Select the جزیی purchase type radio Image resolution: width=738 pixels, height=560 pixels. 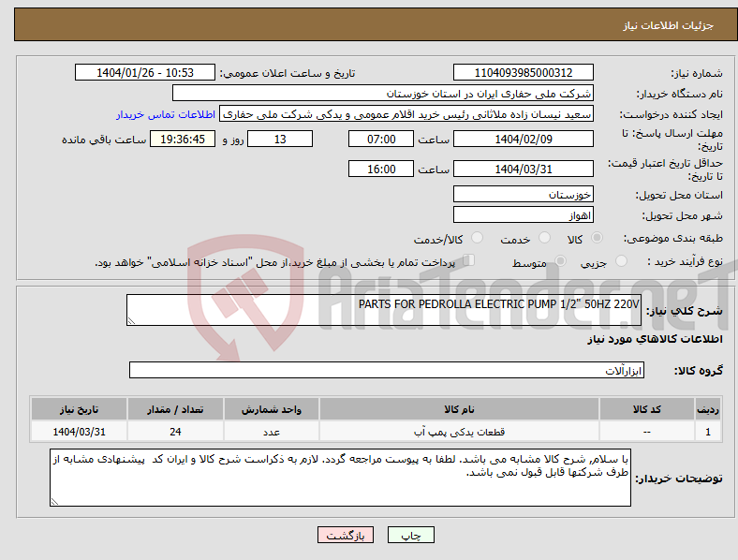[621, 261]
